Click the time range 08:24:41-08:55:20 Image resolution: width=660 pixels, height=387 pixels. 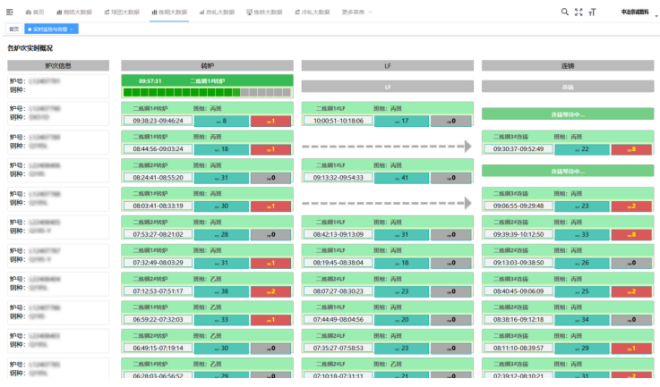point(158,178)
